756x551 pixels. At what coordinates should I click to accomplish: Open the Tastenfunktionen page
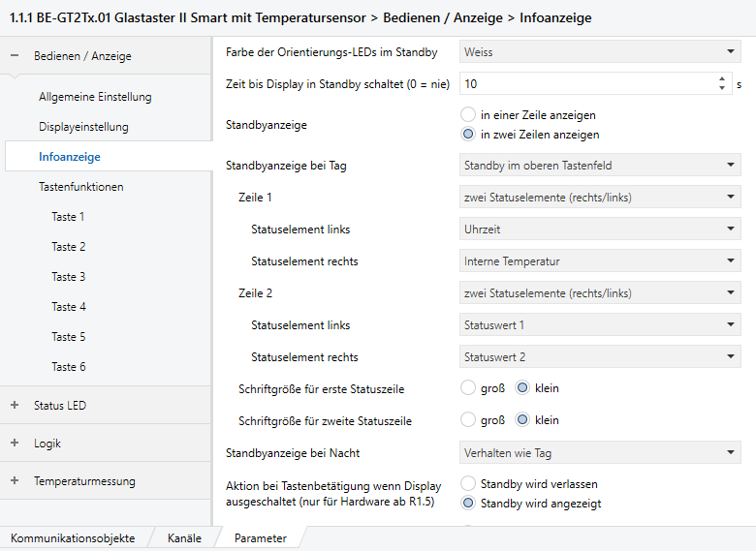tap(80, 187)
